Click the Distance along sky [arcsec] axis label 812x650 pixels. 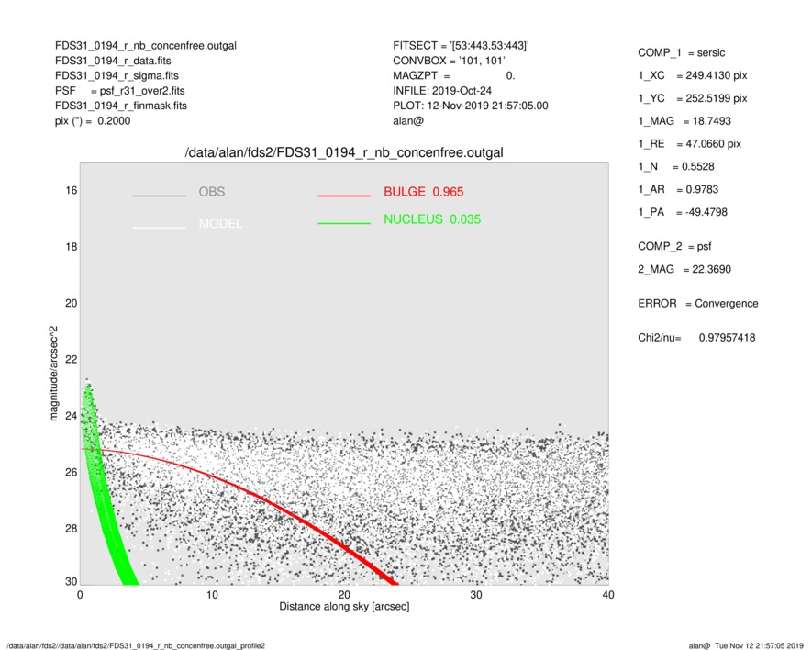coord(344,607)
